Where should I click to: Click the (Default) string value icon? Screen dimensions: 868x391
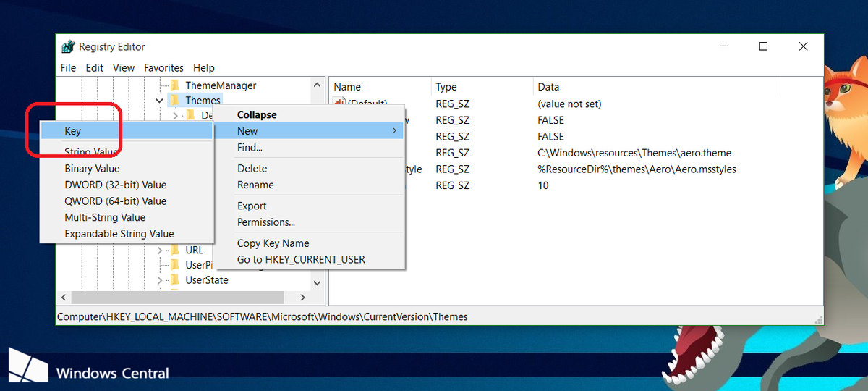(339, 104)
